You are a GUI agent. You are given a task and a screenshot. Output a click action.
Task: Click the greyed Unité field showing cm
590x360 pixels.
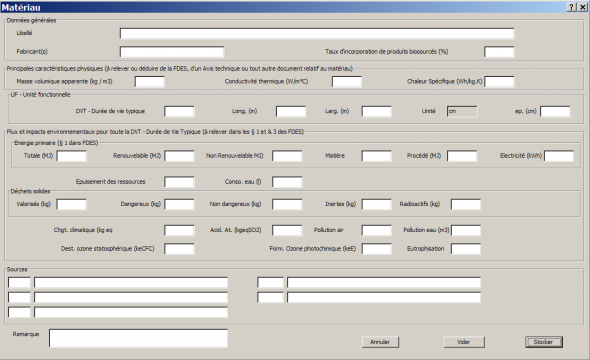click(x=462, y=111)
